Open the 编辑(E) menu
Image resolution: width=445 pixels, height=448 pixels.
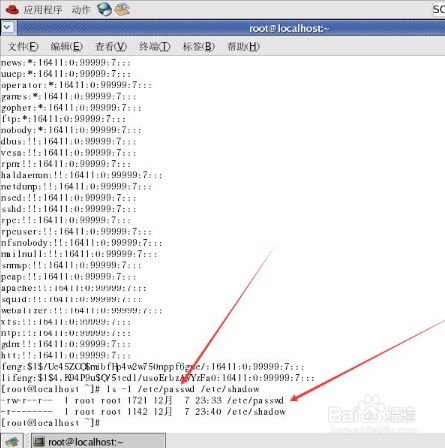[66, 46]
